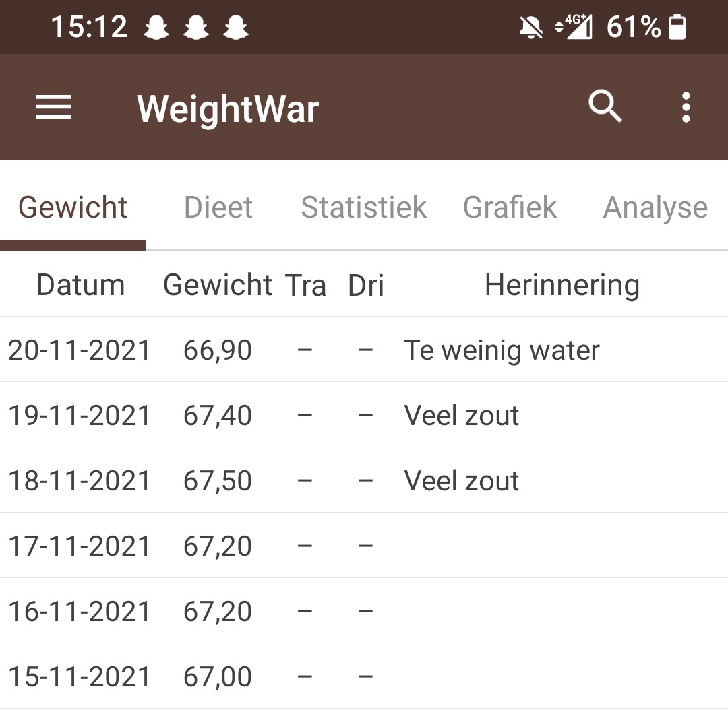Open the three-dot overflow menu
Screen dimensions: 728x710
[686, 107]
